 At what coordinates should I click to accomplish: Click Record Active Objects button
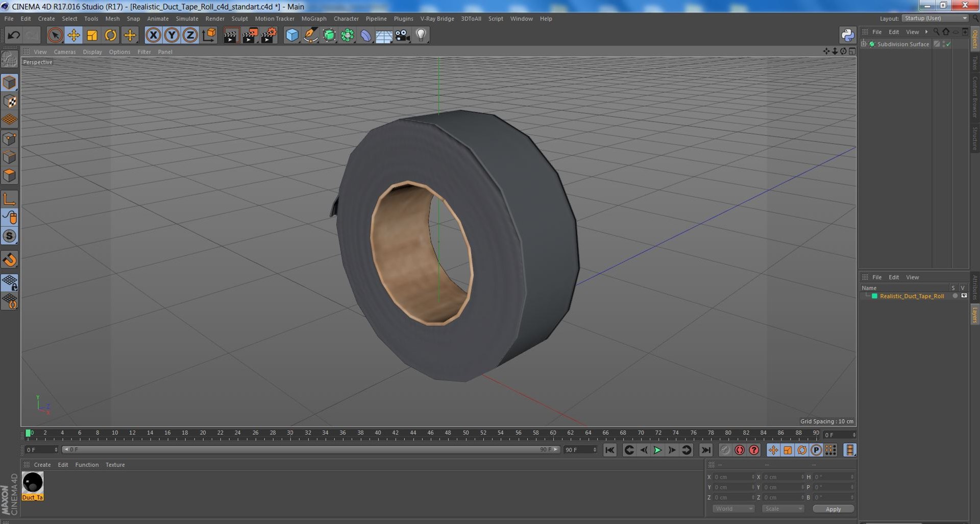(x=725, y=450)
